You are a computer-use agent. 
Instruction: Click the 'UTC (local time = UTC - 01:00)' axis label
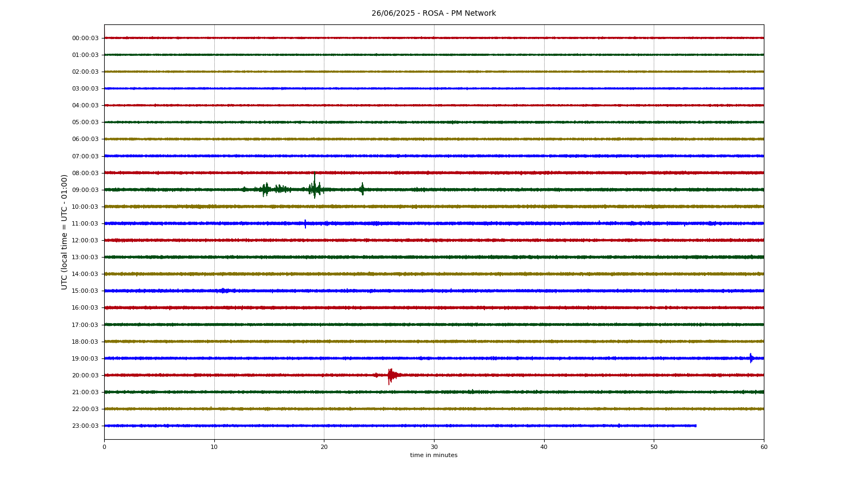click(x=65, y=232)
